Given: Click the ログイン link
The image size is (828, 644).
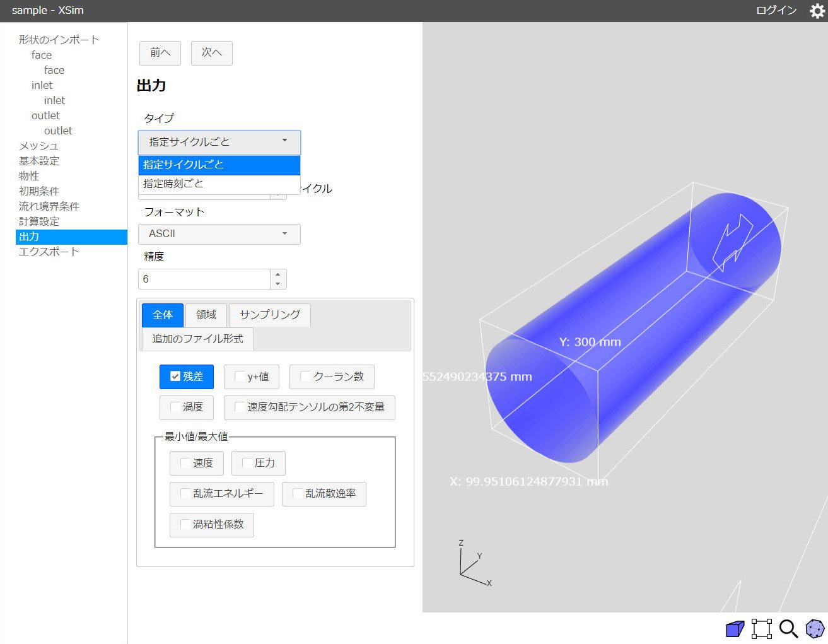Looking at the screenshot, I should pos(776,11).
